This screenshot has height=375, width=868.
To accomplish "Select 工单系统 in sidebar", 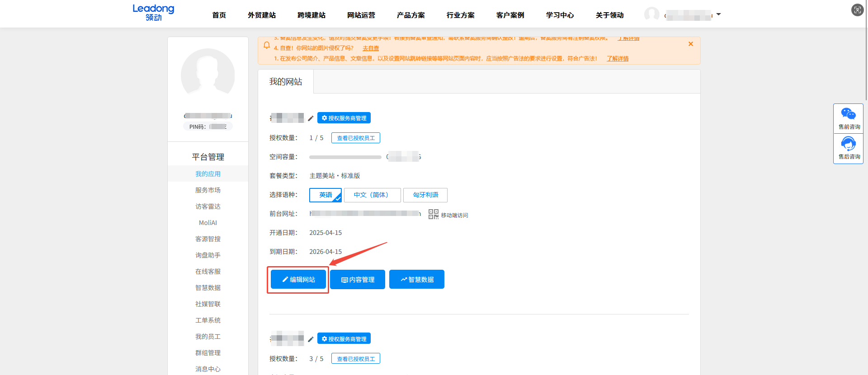I will click(208, 320).
